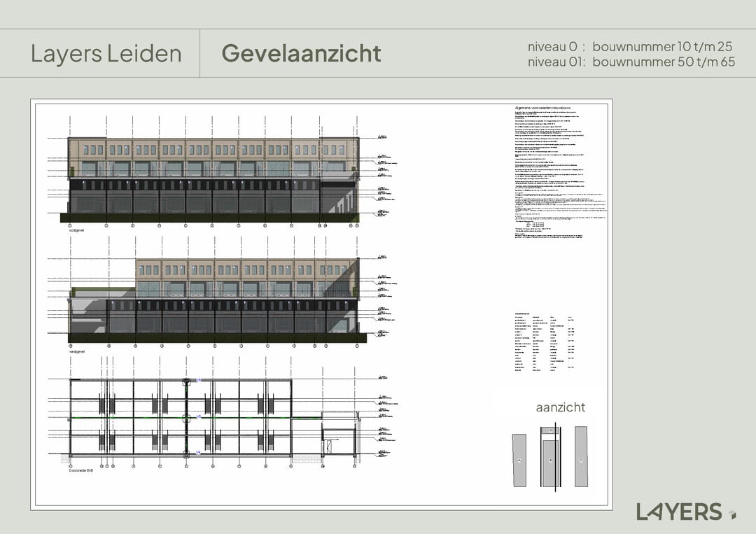This screenshot has width=756, height=534.
Task: Click the 'Gevelaanzicht' page heading
Action: click(x=301, y=53)
